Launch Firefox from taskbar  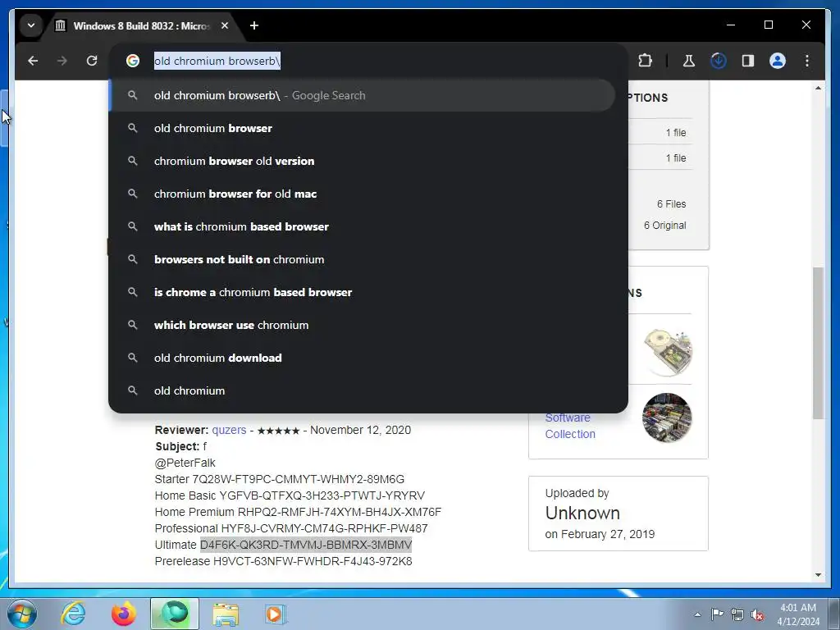coord(124,614)
